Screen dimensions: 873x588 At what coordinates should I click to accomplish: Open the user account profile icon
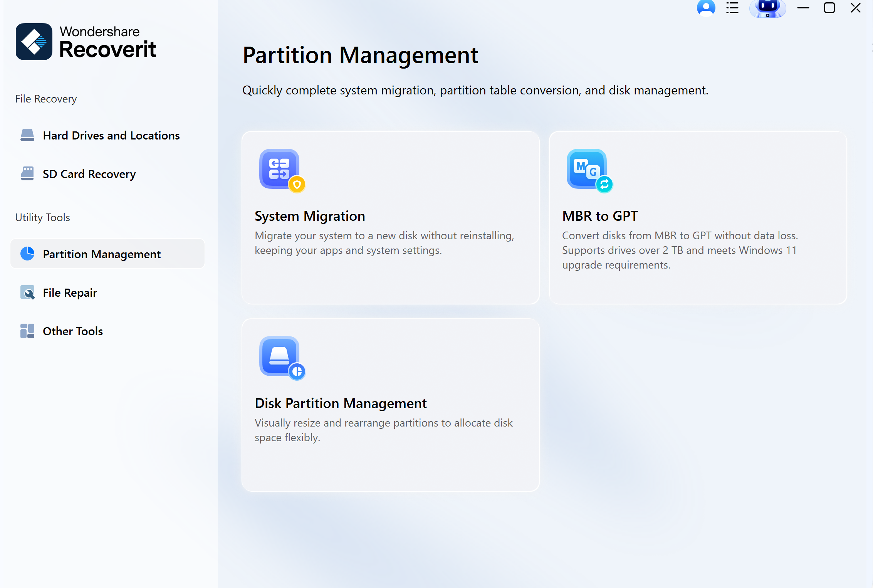click(x=706, y=8)
